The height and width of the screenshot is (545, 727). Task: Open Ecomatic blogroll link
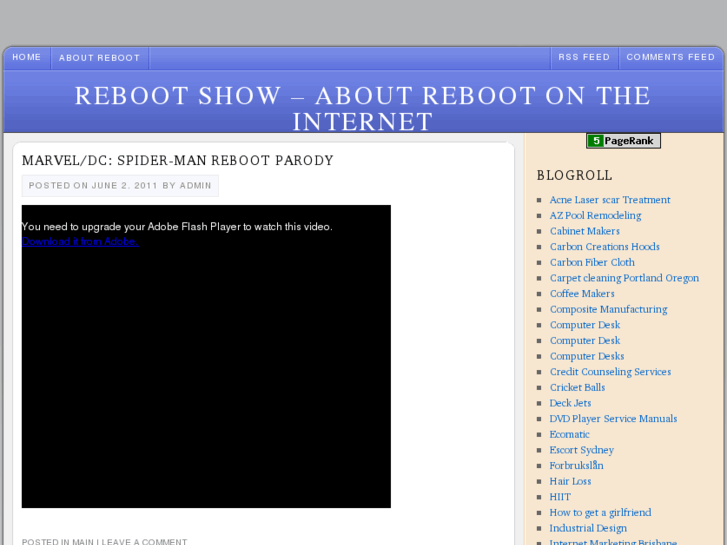(x=569, y=435)
